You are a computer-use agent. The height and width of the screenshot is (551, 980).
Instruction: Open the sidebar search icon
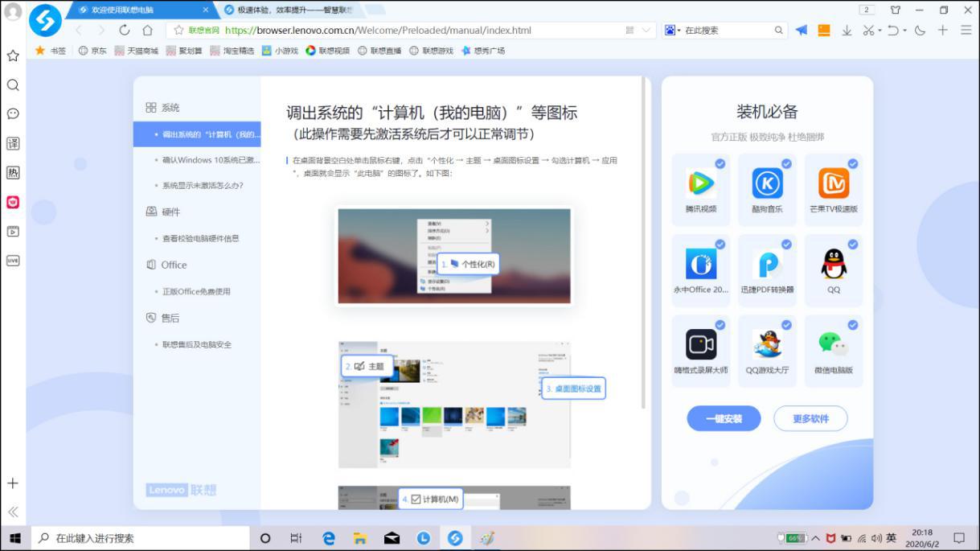click(12, 84)
